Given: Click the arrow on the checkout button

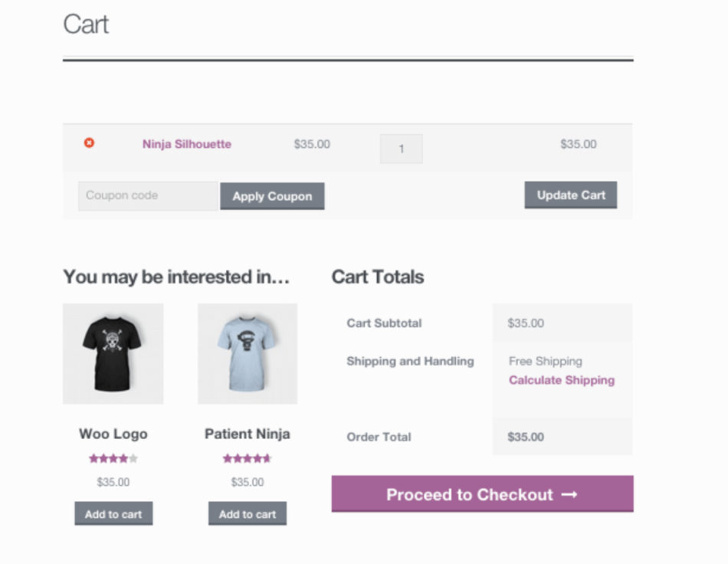Looking at the screenshot, I should coord(569,494).
